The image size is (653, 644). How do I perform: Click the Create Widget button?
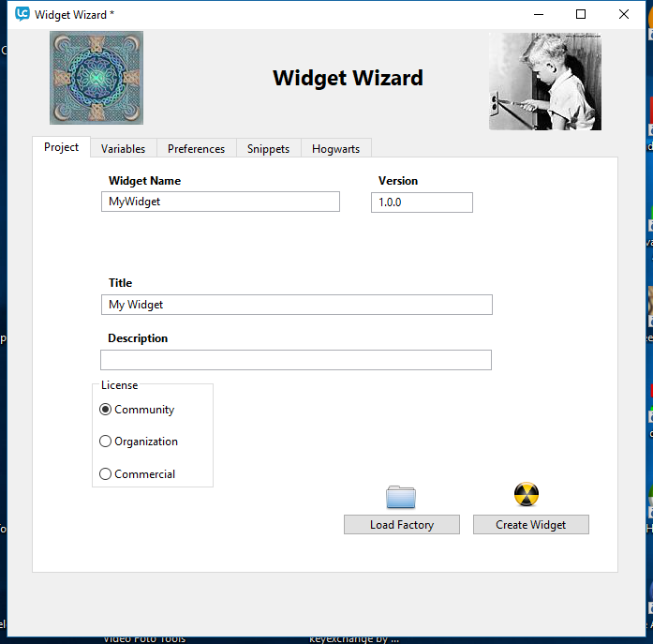click(x=531, y=524)
